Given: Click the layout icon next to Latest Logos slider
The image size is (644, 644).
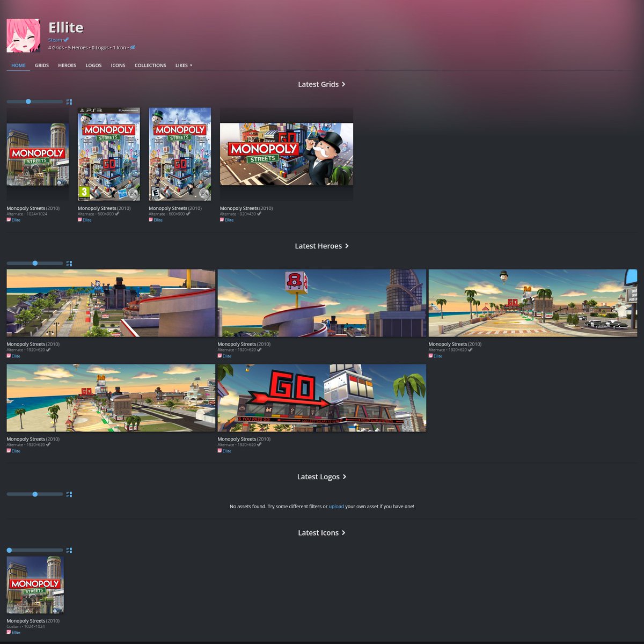Looking at the screenshot, I should tap(69, 494).
